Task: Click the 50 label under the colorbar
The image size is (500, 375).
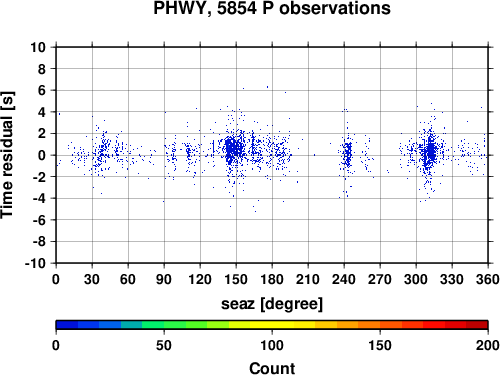Action: click(164, 345)
